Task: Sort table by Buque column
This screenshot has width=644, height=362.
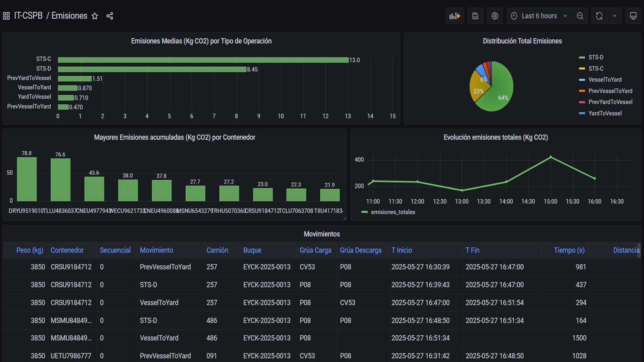Action: pos(252,250)
